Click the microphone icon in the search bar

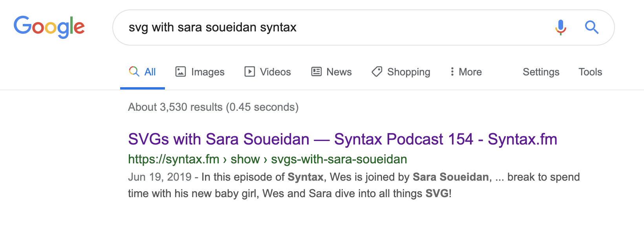[560, 27]
